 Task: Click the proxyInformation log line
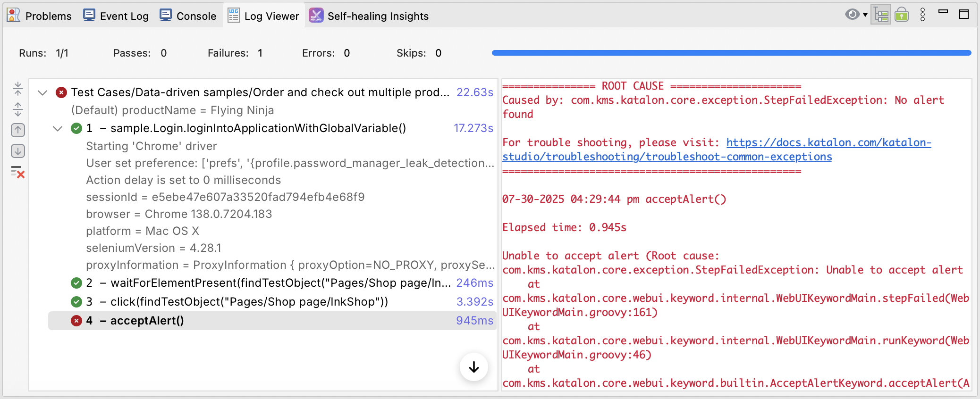pos(290,265)
